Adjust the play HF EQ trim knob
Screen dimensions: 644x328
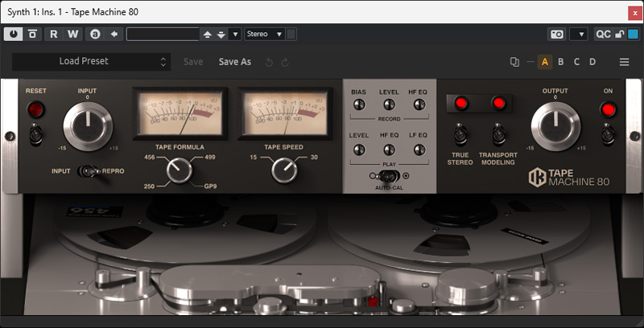coord(389,150)
